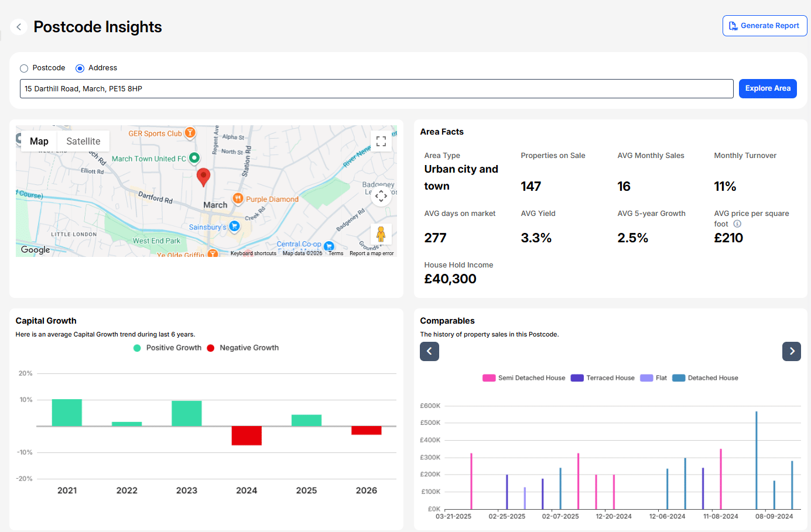Toggle Positive Growth legend item
811x532 pixels.
167,348
